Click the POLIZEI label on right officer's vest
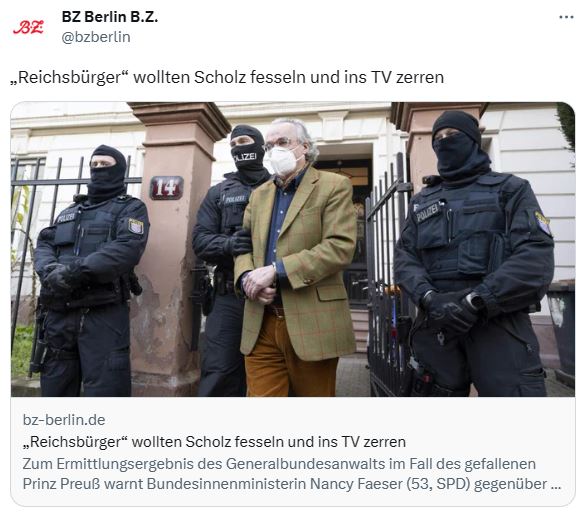Image resolution: width=583 pixels, height=518 pixels. pos(428,213)
